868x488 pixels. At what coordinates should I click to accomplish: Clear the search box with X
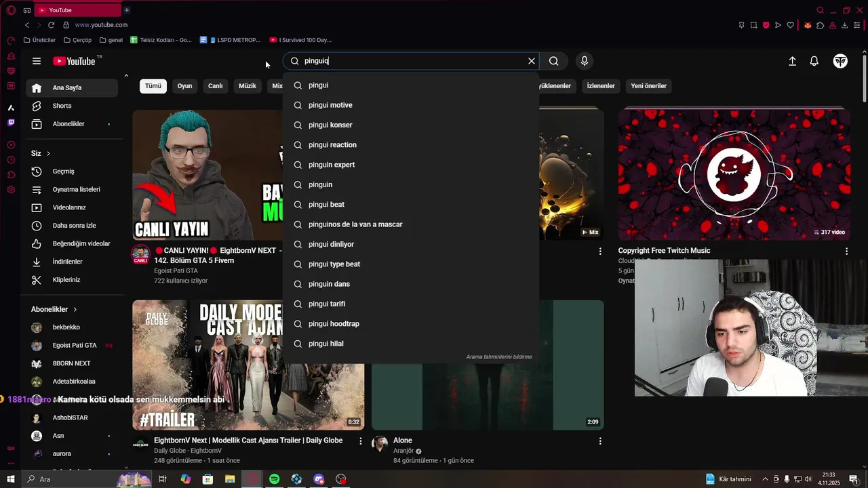click(x=532, y=61)
